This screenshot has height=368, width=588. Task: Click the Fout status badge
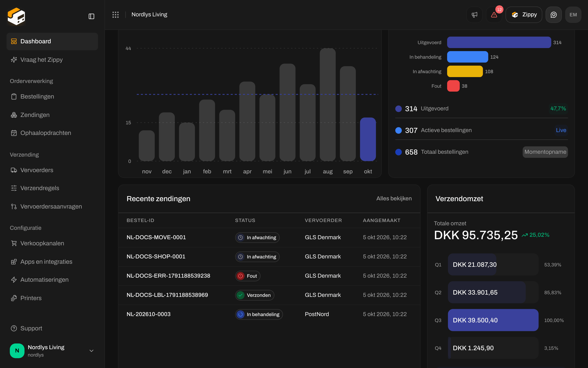[x=248, y=276]
